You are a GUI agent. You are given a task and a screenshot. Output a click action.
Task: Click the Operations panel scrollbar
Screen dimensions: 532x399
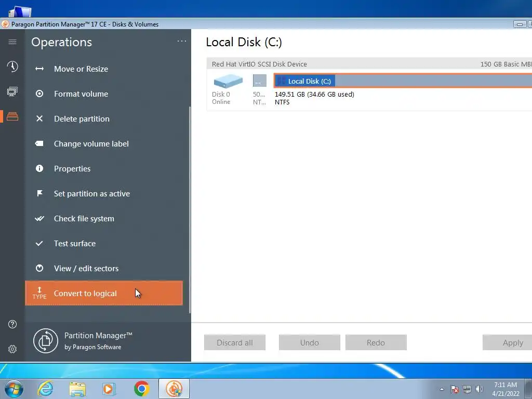click(x=190, y=210)
